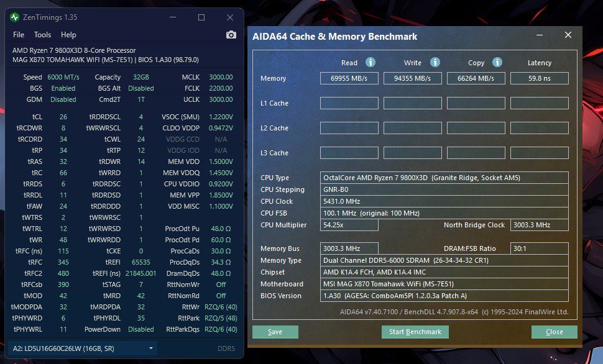Close the ZenTimings window
The image size is (603, 364).
coord(230,17)
